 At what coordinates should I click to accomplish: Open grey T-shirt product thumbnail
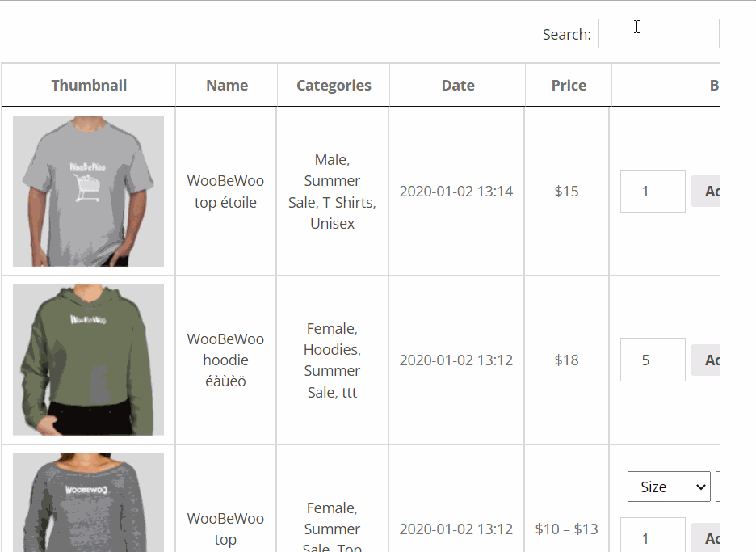pos(88,191)
